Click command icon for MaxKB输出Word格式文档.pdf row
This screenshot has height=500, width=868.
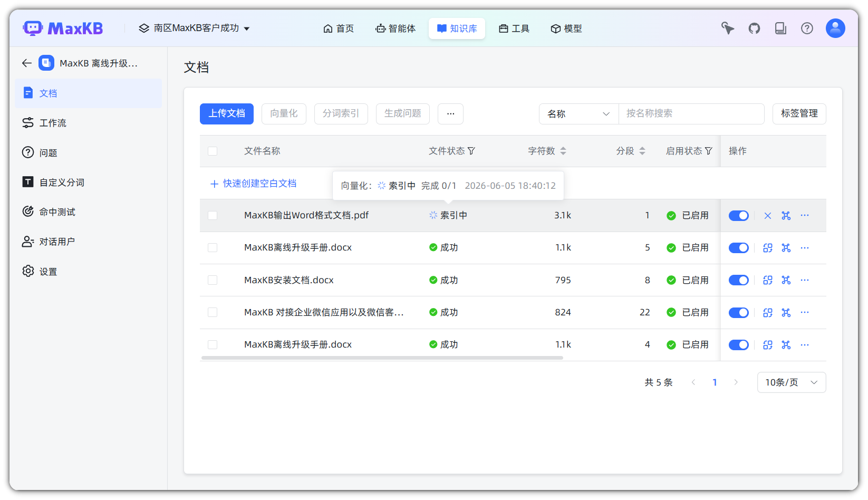pos(786,216)
